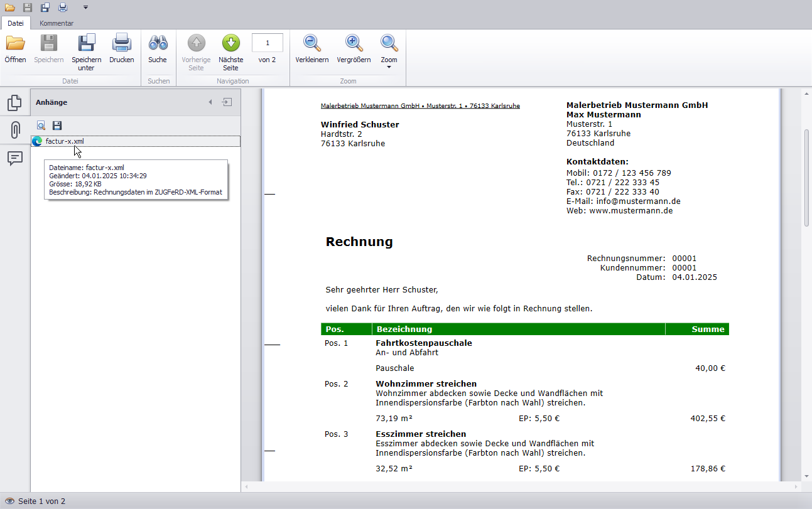Expand the quick access toolbar customize arrow
812x509 pixels.
(x=85, y=8)
